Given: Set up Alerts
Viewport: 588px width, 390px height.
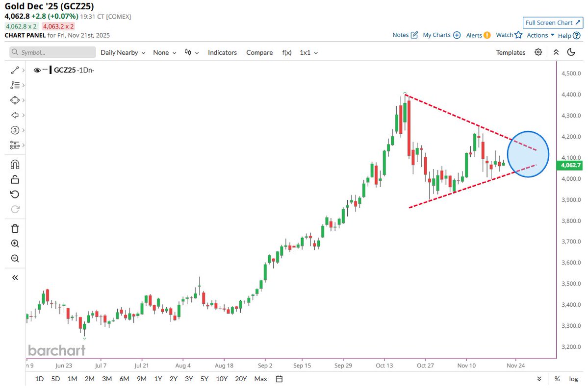Looking at the screenshot, I should tap(478, 35).
